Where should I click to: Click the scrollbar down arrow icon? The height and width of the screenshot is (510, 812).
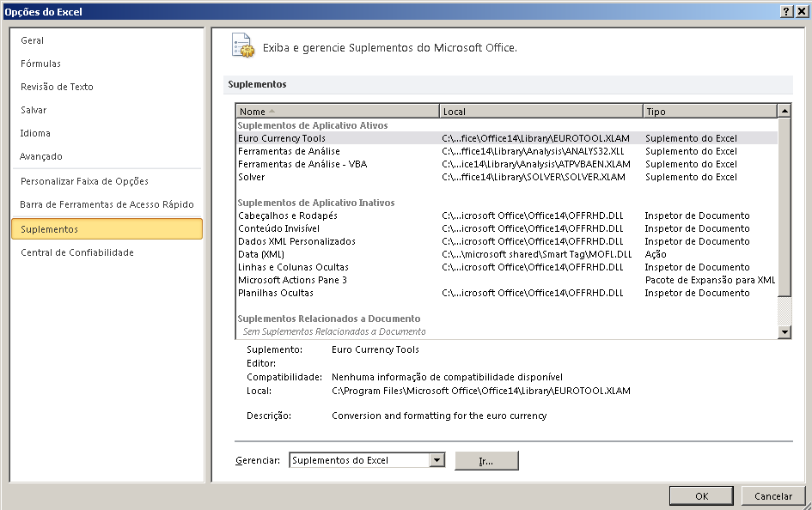(785, 331)
